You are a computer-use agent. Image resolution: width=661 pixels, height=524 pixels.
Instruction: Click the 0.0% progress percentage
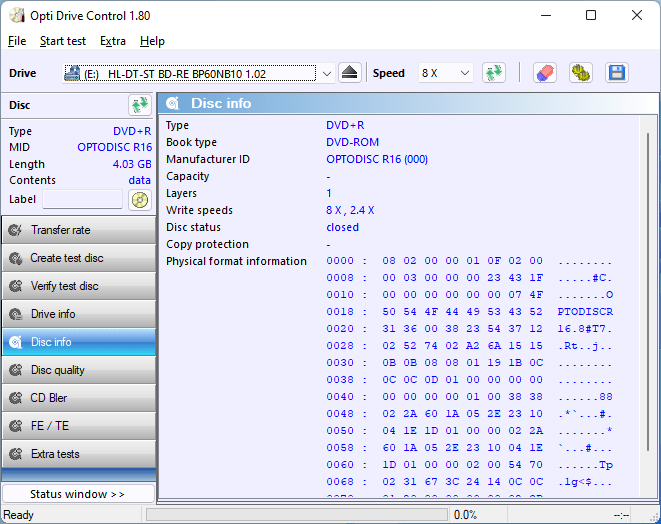(465, 515)
